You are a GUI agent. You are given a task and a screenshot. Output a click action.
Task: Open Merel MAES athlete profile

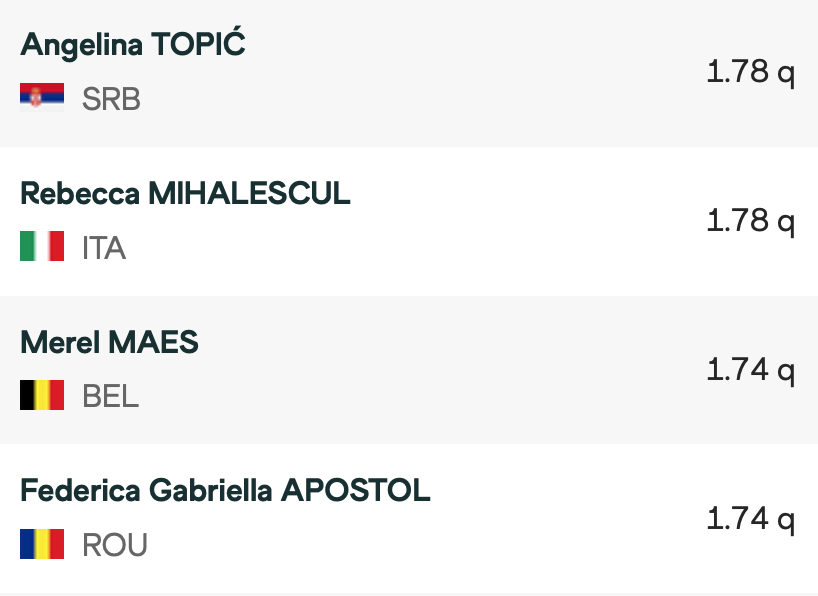point(110,342)
